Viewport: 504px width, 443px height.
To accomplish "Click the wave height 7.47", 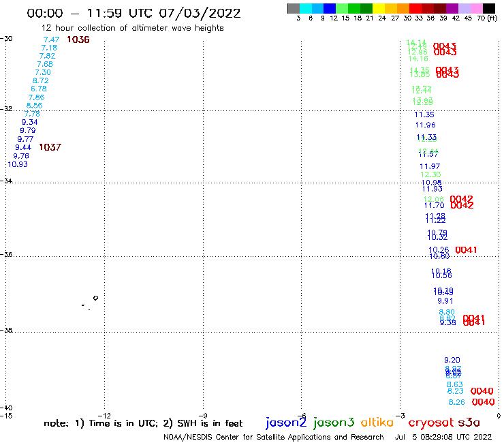I will pyautogui.click(x=52, y=40).
